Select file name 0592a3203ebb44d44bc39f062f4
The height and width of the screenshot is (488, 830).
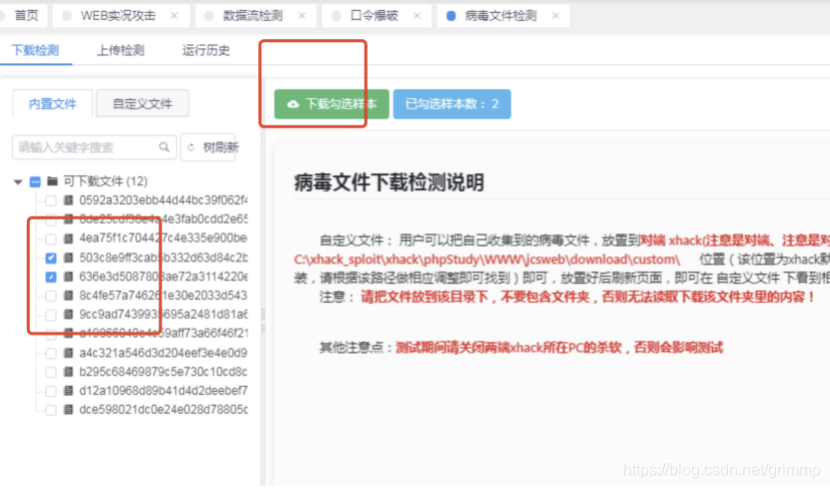[x=163, y=200]
